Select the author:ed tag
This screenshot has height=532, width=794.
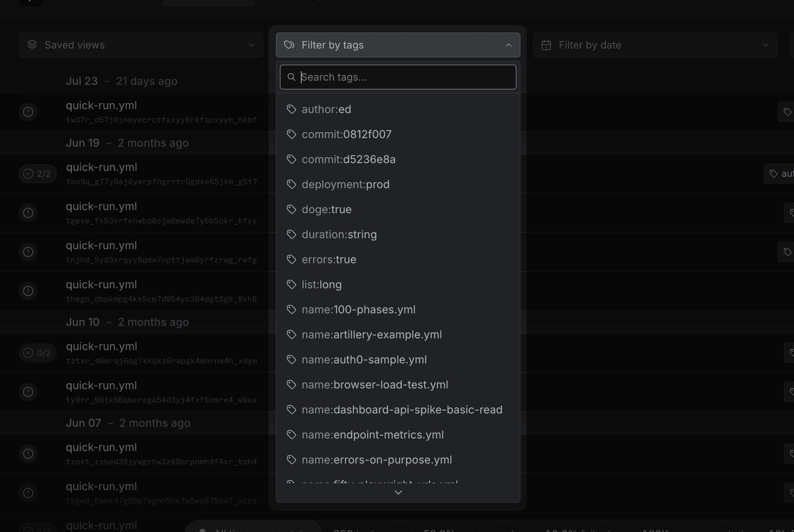tap(398, 109)
